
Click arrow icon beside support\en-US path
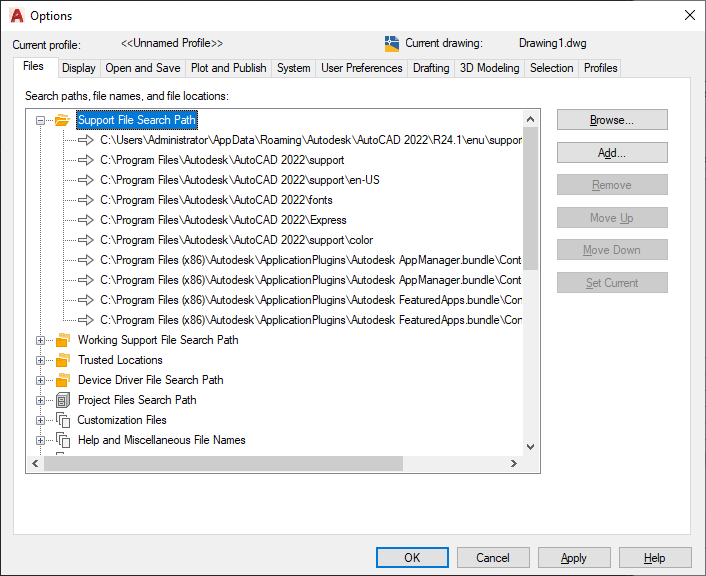click(x=86, y=180)
